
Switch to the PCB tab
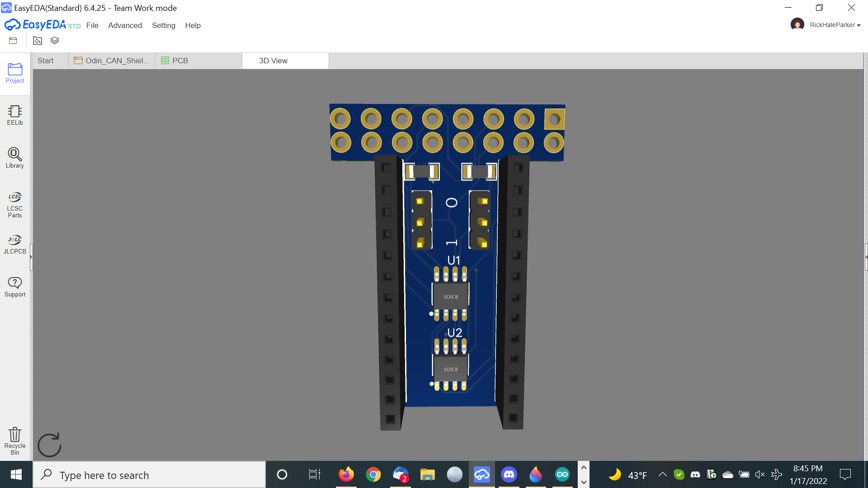(179, 61)
